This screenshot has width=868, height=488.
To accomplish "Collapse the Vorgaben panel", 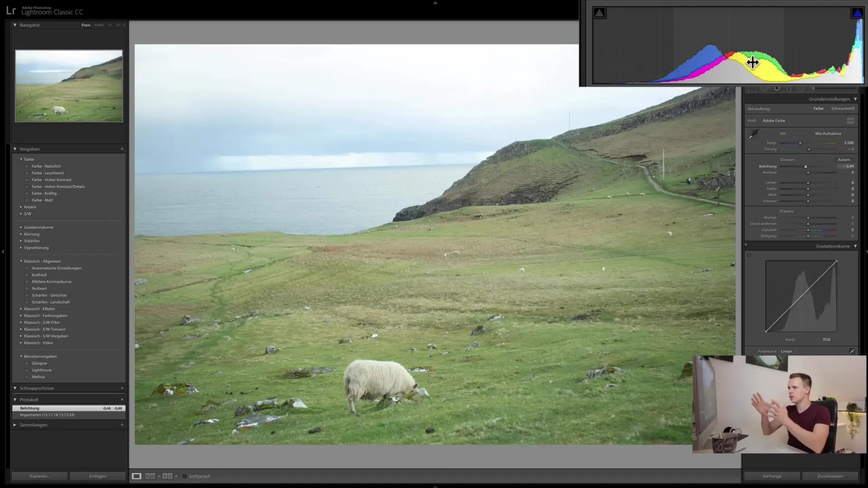I will [15, 149].
